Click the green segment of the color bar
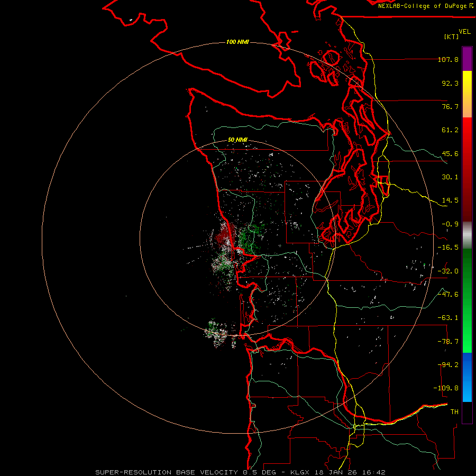 [x=467, y=300]
